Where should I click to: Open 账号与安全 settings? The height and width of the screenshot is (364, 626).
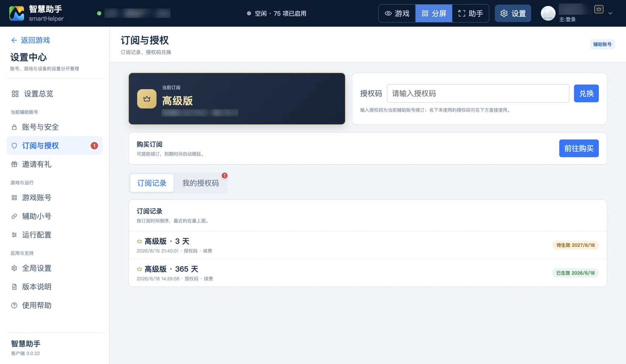[x=54, y=127]
